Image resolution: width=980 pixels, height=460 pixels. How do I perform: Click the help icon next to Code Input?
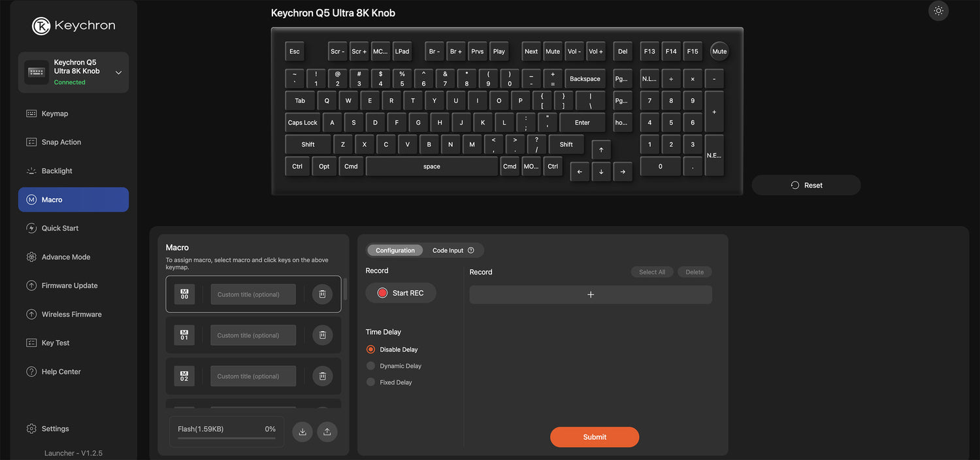coord(471,250)
